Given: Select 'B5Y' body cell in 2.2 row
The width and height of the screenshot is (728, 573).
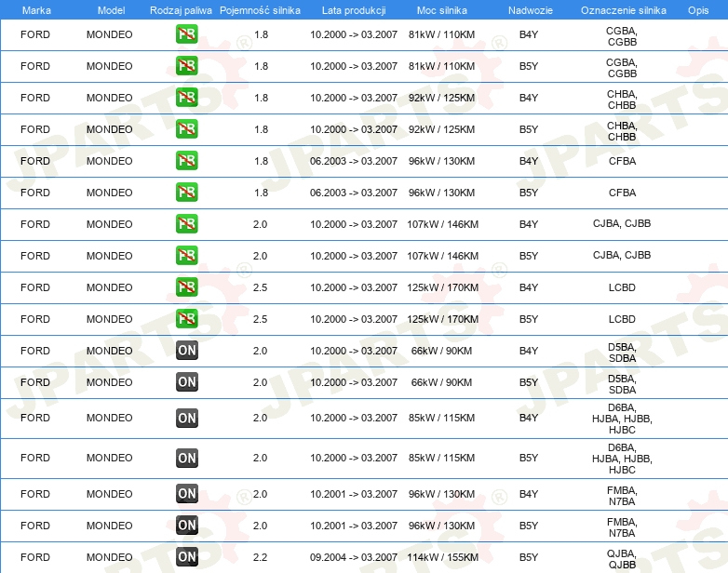Looking at the screenshot, I should click(x=529, y=557).
